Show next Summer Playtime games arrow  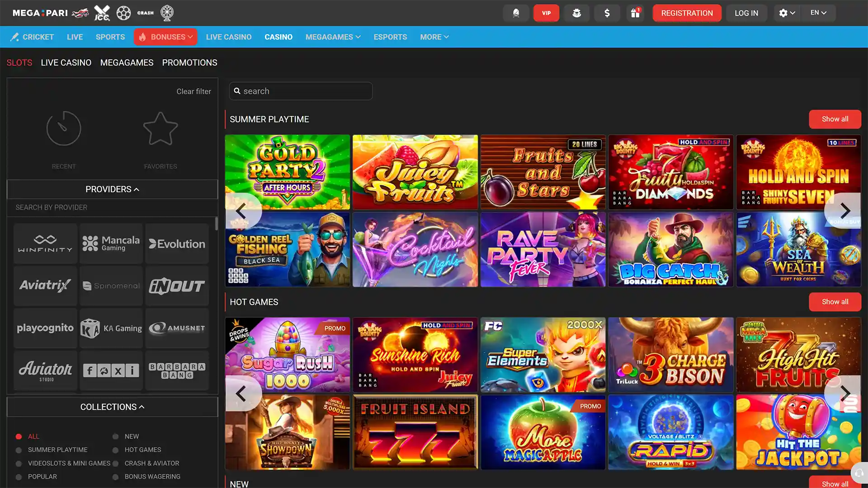pos(844,211)
